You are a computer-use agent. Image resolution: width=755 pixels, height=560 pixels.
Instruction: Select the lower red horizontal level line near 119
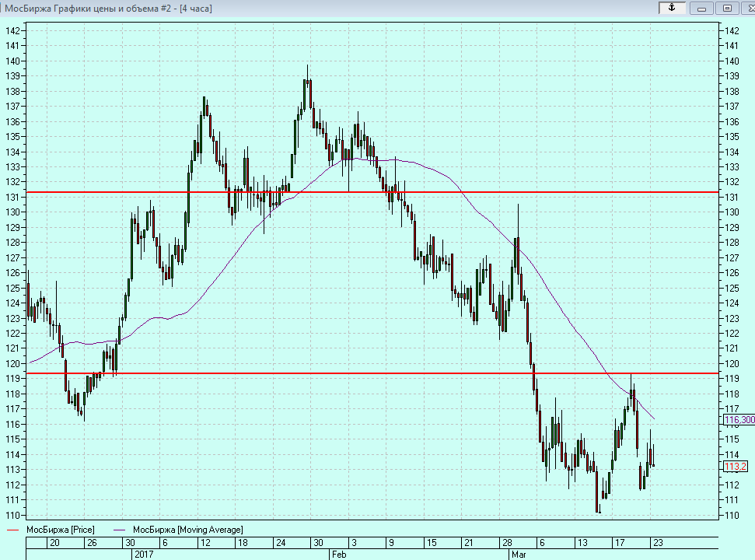pos(372,373)
